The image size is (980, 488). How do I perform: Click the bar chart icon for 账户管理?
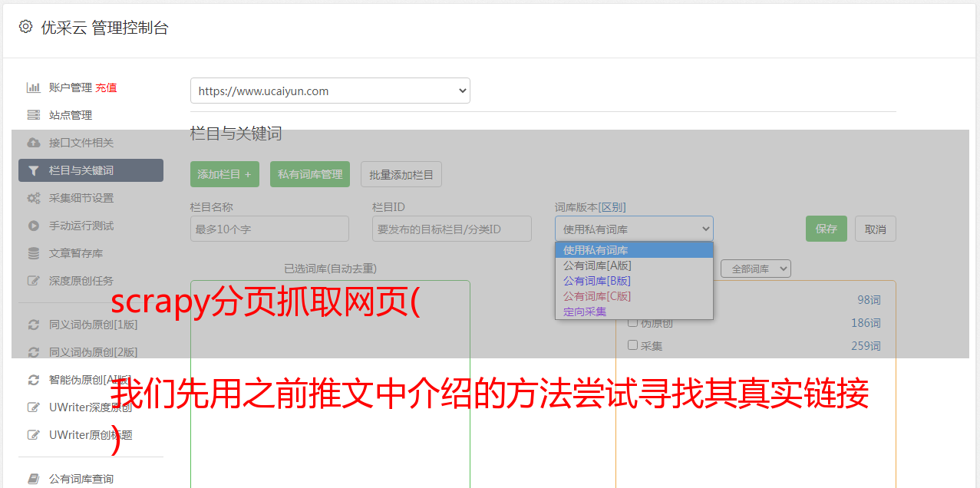33,87
